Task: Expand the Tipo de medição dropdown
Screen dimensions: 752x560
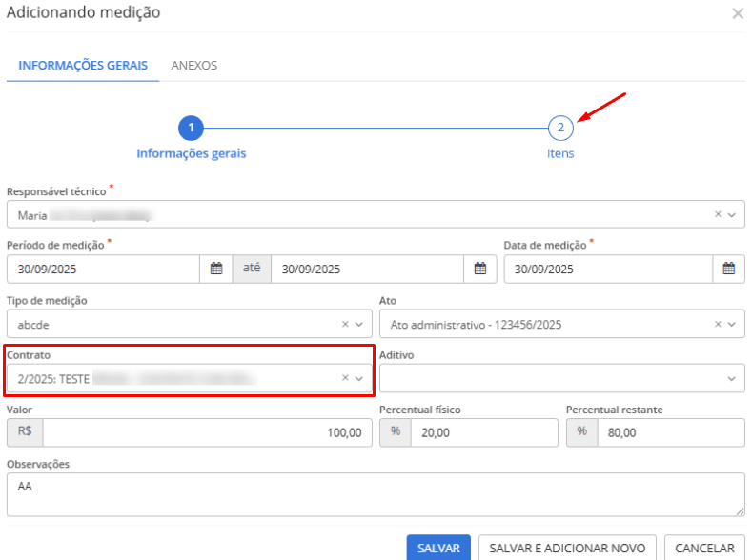Action: tap(359, 325)
